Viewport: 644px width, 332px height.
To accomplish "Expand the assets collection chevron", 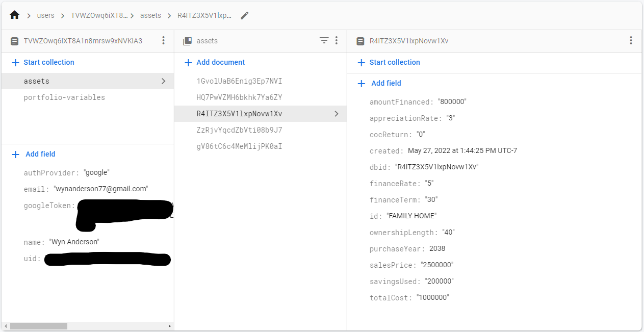I will 163,81.
